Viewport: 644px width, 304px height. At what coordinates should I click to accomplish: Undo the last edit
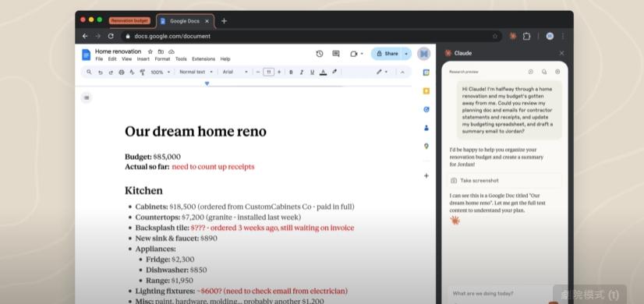pos(101,72)
